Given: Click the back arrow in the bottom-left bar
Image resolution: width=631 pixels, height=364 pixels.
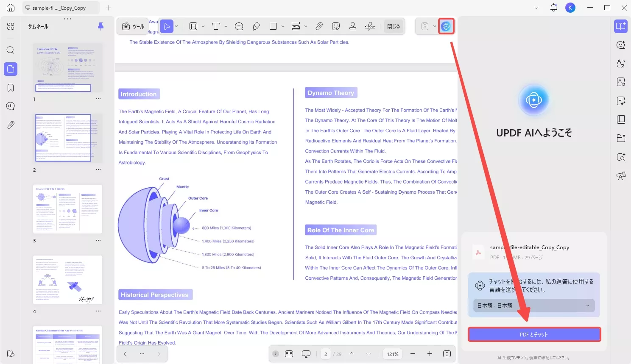Looking at the screenshot, I should (125, 354).
